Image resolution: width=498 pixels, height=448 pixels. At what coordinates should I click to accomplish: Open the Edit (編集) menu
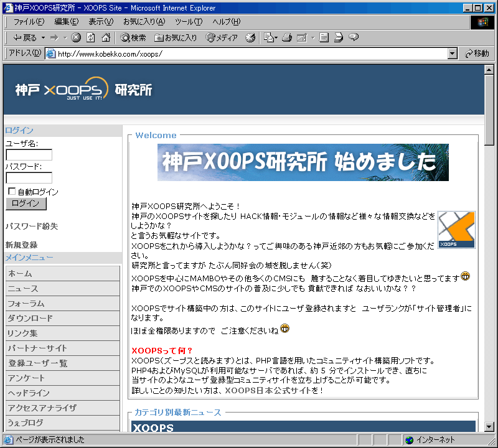[x=67, y=22]
